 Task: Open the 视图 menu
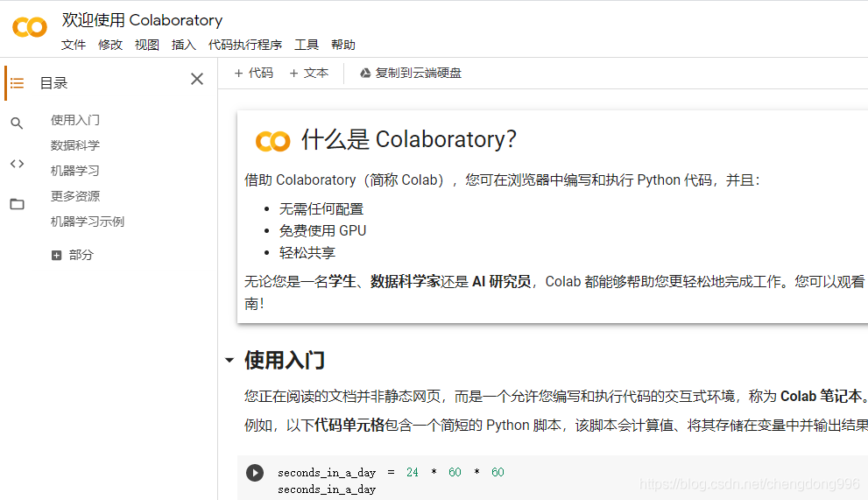(146, 45)
